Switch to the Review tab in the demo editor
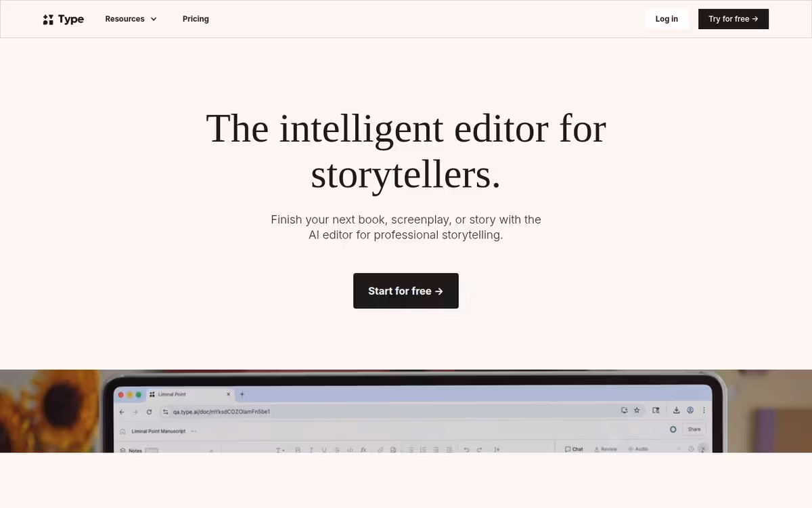Screen dimensions: 812x508 (606, 449)
